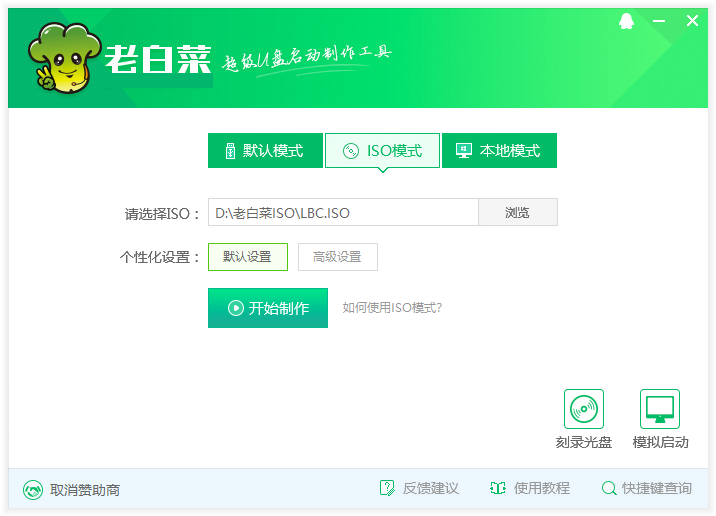Select the ISO模式 tab
This screenshot has height=516, width=716.
[382, 151]
